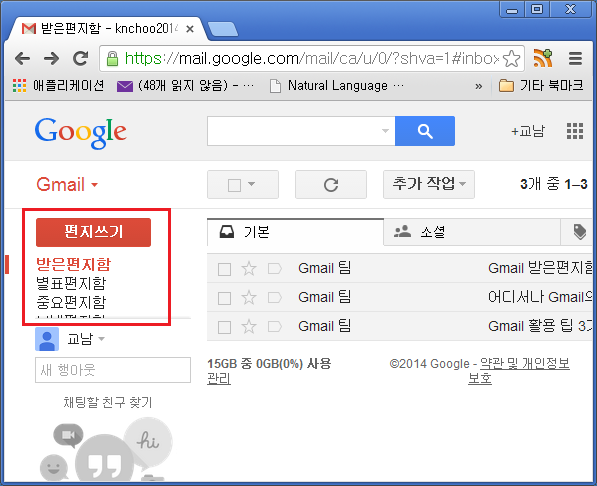Open the '48개 읽지 않음' mail bookmark
This screenshot has height=486, width=597.
point(185,86)
